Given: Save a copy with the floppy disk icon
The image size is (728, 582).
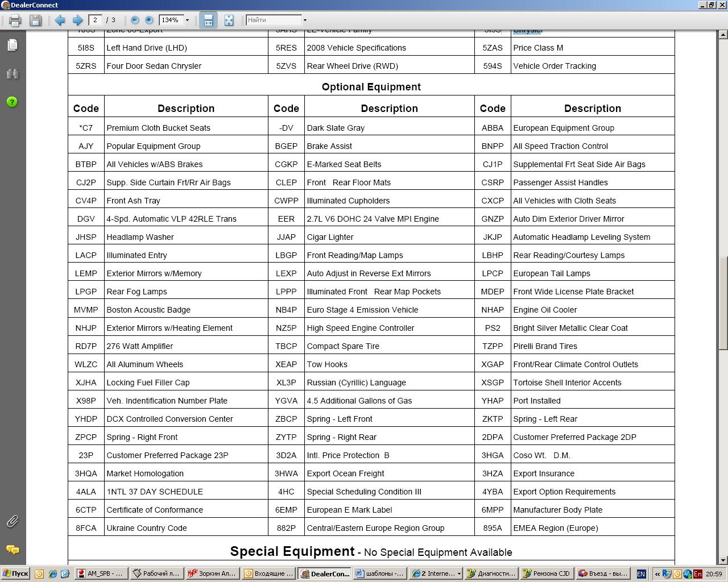Looking at the screenshot, I should tap(35, 20).
